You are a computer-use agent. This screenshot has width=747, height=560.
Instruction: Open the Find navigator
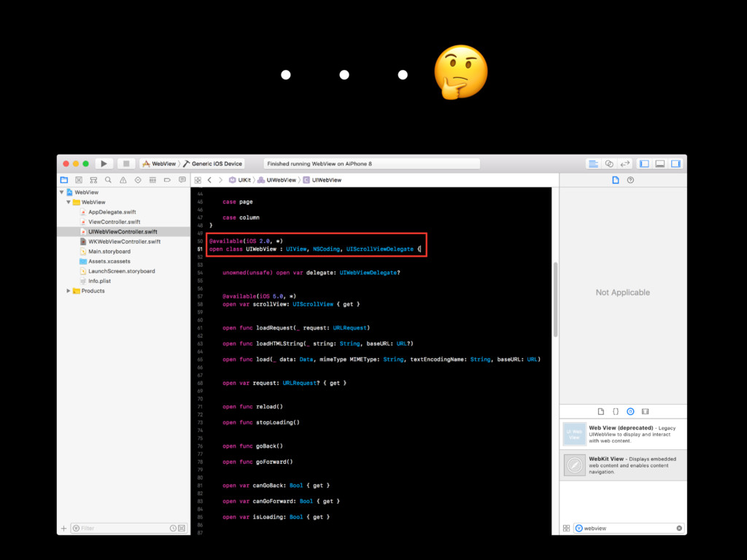pos(108,180)
